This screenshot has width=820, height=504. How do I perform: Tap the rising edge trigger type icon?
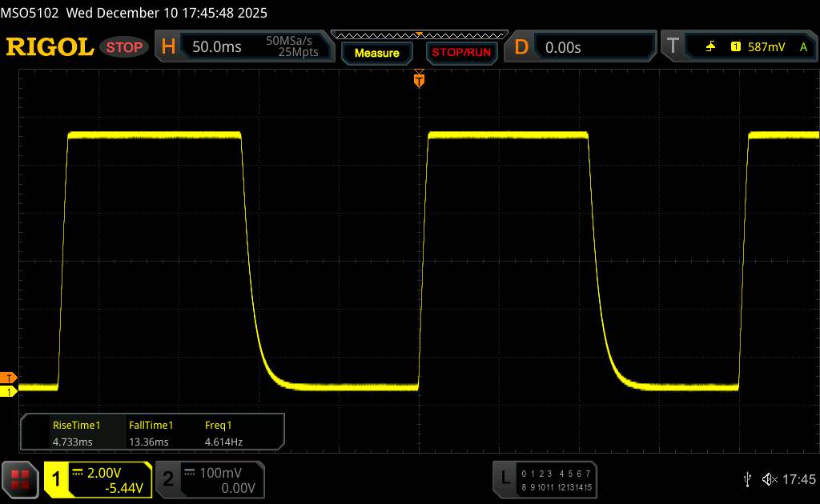click(x=710, y=47)
